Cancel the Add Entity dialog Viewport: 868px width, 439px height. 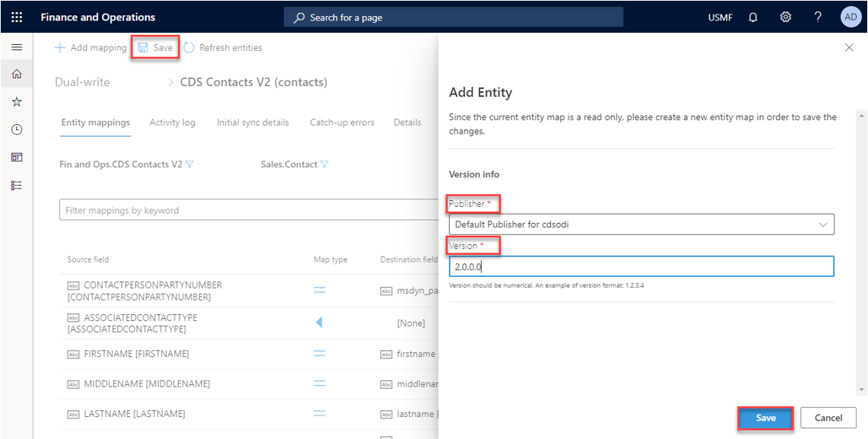point(828,418)
